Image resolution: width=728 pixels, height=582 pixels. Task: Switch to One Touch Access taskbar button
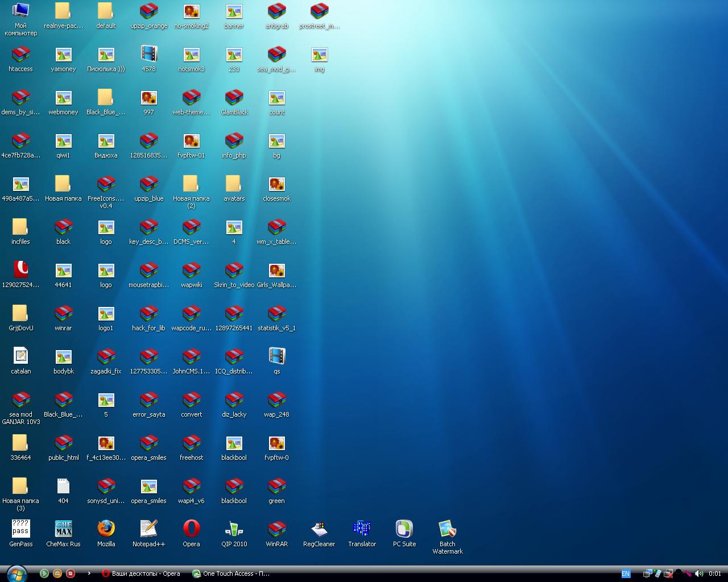[231, 573]
